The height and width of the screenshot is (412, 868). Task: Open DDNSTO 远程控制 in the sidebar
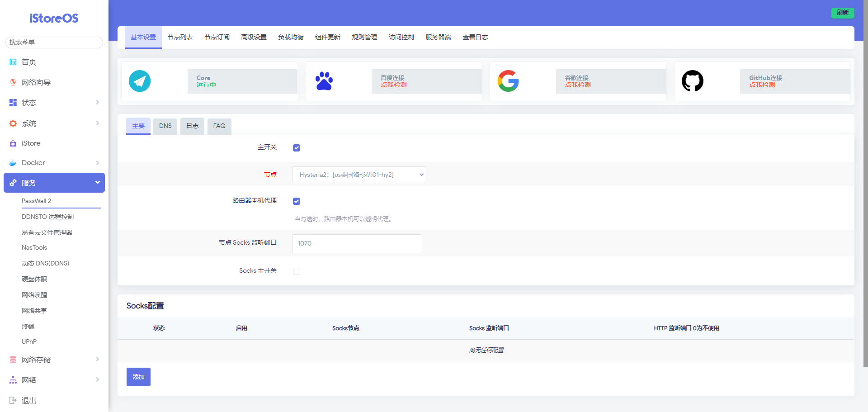(47, 217)
